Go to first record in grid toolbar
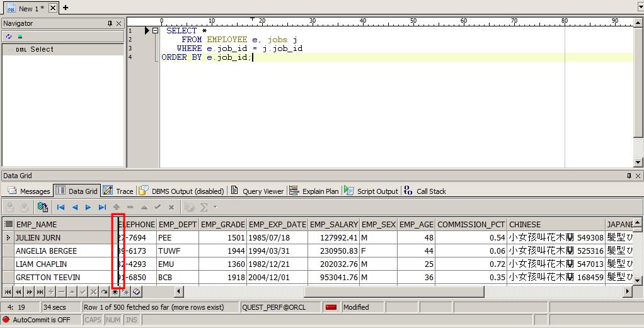The image size is (644, 328). (61, 207)
